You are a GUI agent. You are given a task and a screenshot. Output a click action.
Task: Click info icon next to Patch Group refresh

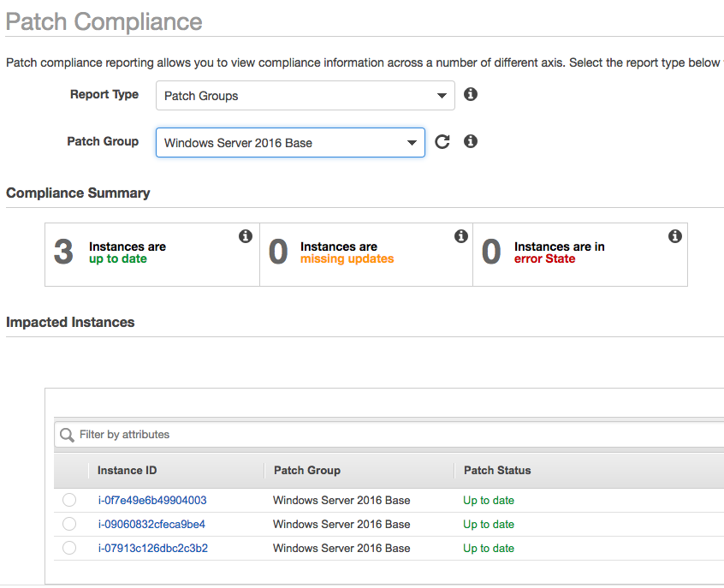pos(470,141)
